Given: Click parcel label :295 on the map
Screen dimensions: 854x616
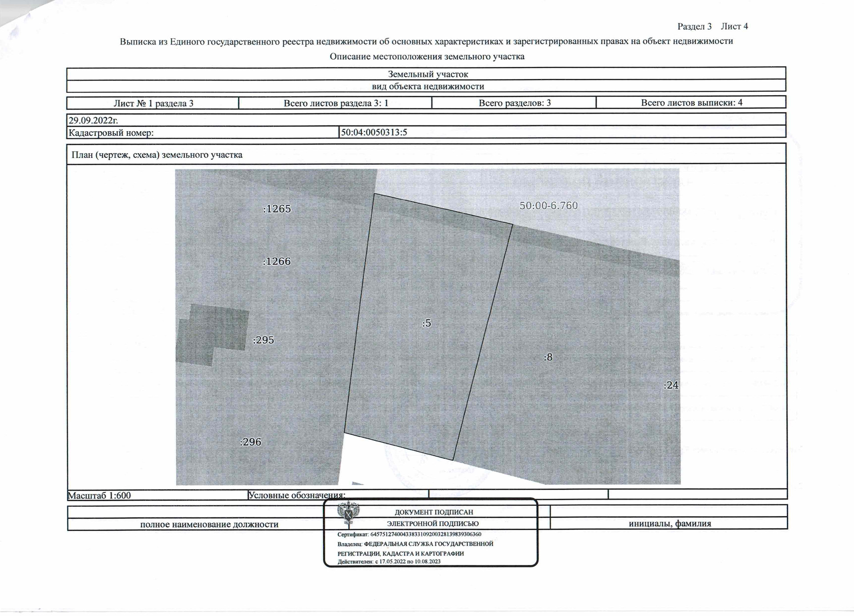Looking at the screenshot, I should [x=263, y=340].
